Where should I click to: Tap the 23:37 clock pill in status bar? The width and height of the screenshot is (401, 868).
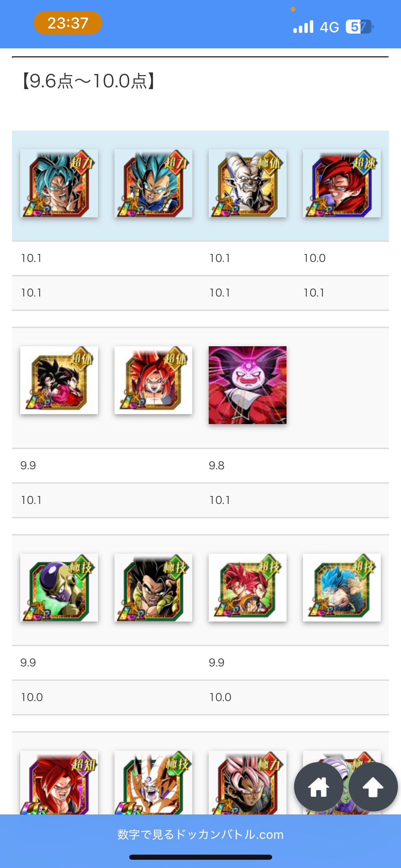(x=68, y=23)
